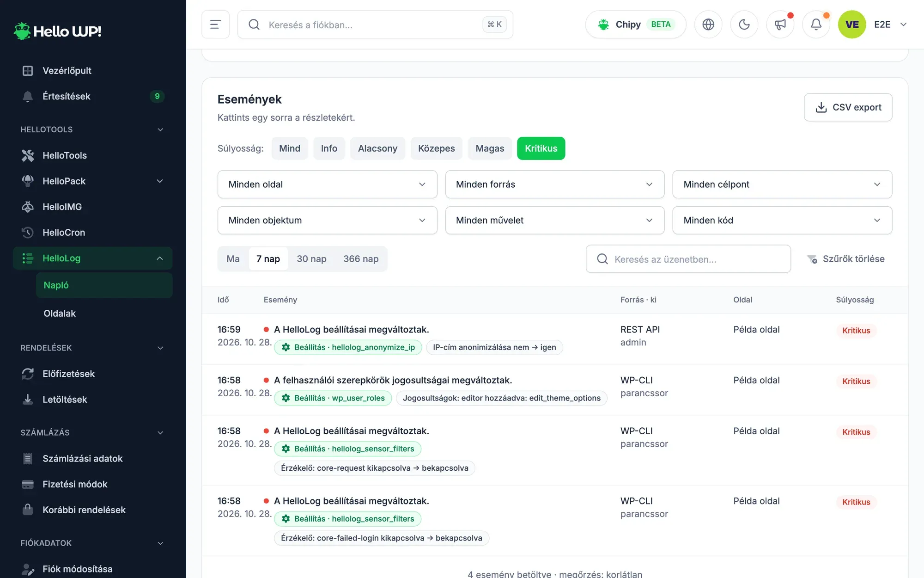Open Chipy BETA assistant button
Viewport: 924px width, 578px height.
tap(636, 25)
